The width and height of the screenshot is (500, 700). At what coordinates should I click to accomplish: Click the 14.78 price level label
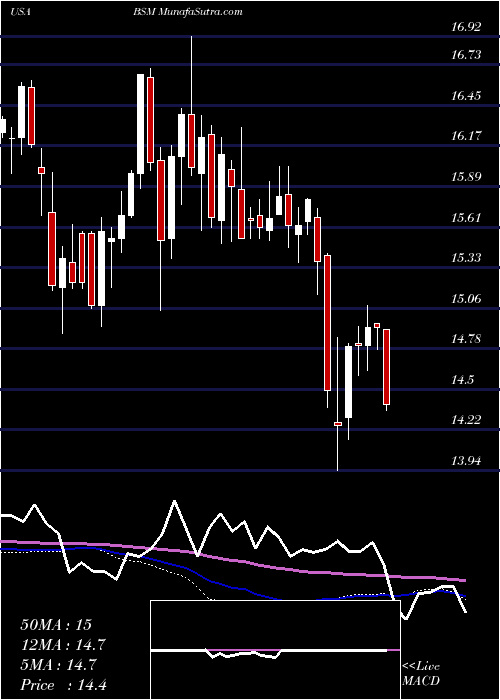[x=466, y=339]
